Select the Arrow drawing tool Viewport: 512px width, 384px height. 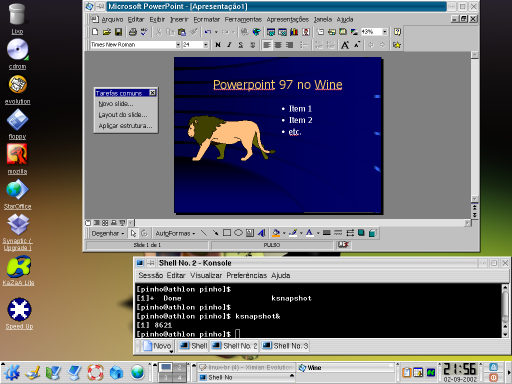pyautogui.click(x=215, y=233)
